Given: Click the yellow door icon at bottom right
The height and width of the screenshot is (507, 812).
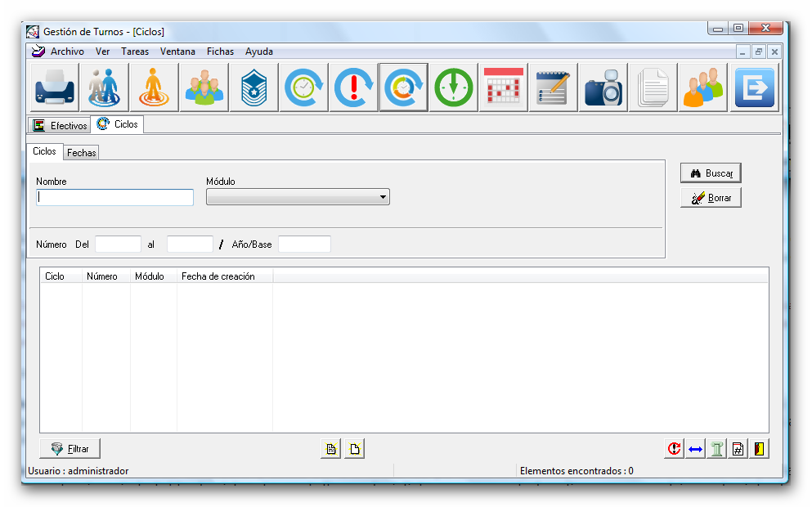Looking at the screenshot, I should click(760, 449).
